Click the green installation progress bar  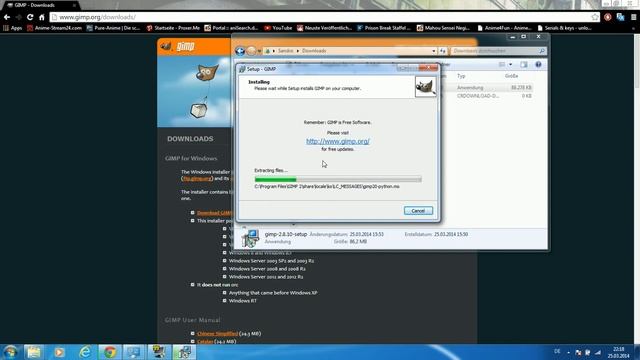tap(338, 179)
